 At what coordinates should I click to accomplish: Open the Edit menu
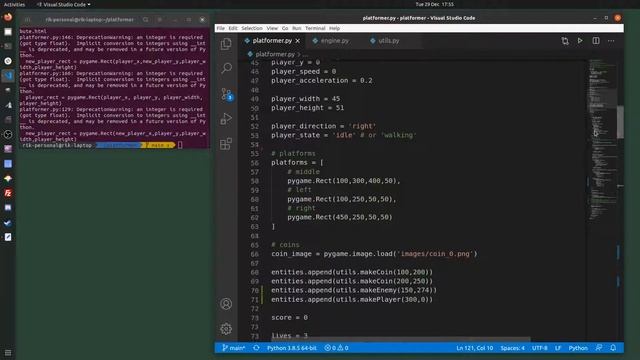pyautogui.click(x=233, y=28)
